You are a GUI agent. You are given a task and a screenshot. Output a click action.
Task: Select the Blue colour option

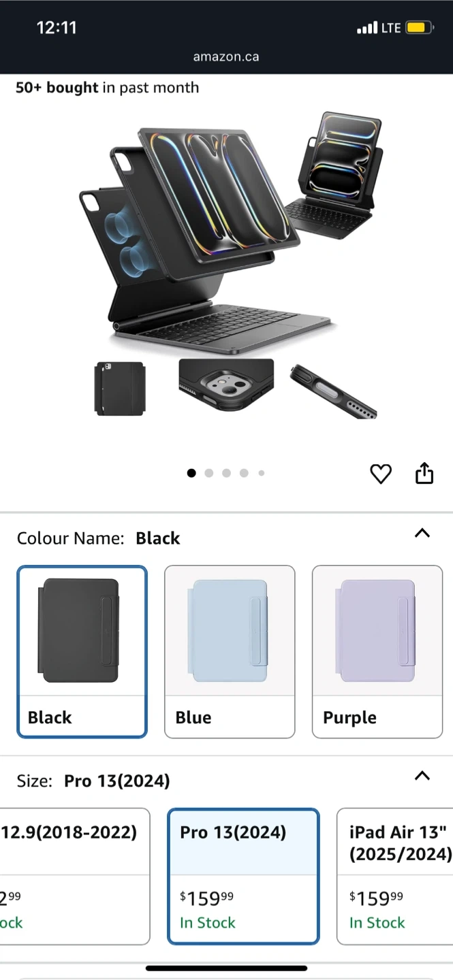230,652
